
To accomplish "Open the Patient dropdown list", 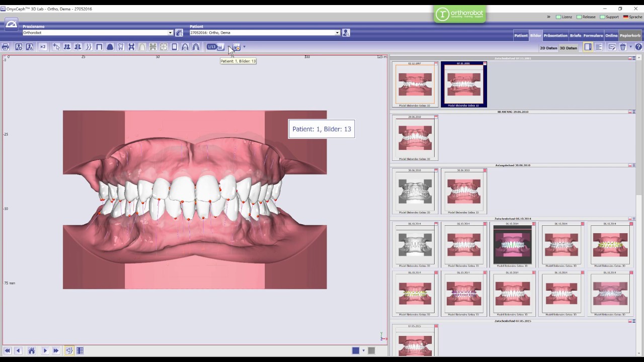I will (x=337, y=33).
